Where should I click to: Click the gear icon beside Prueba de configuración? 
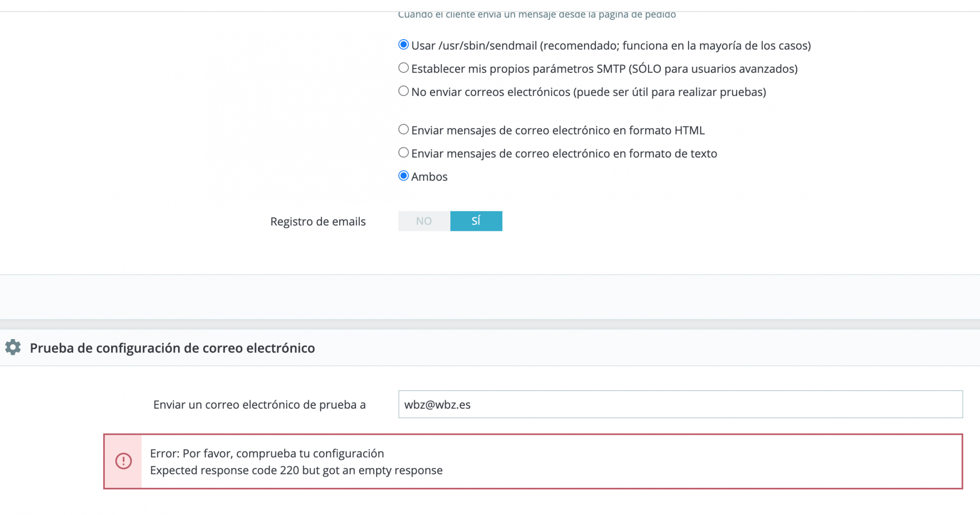tap(13, 347)
